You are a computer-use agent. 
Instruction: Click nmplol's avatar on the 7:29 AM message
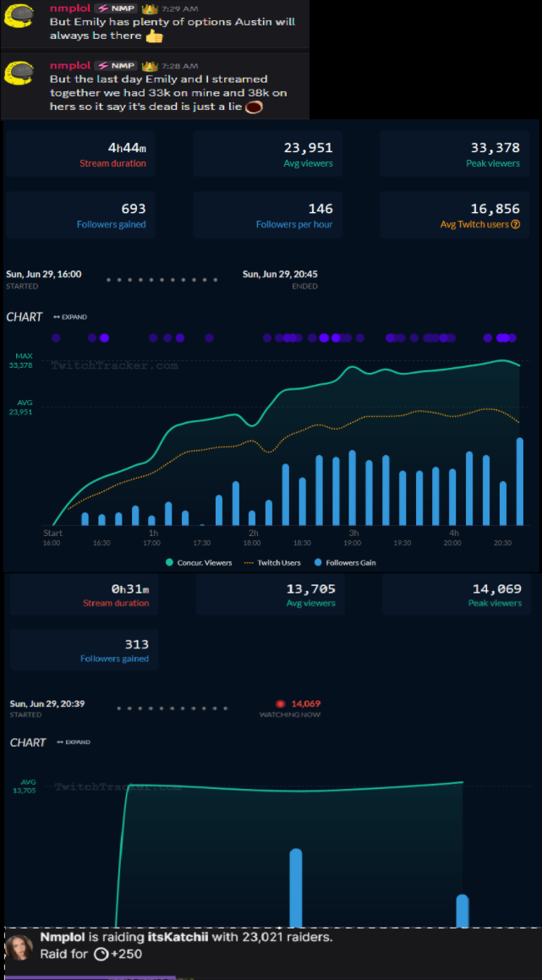click(19, 15)
